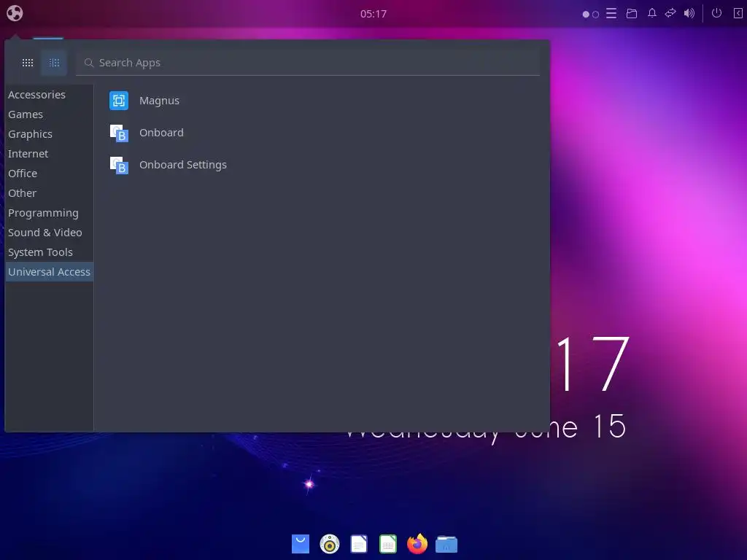747x560 pixels.
Task: Click the panel clock showing 05:17
Action: [373, 14]
